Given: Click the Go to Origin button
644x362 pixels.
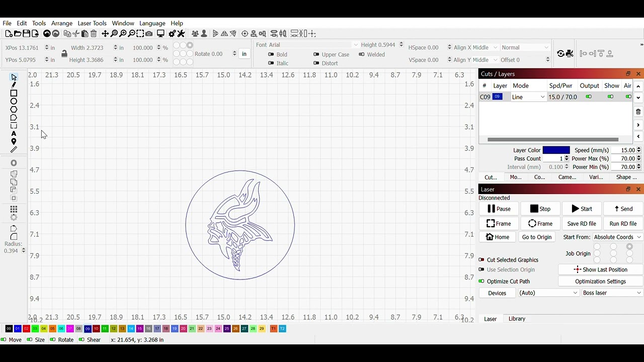Looking at the screenshot, I should coord(537,237).
